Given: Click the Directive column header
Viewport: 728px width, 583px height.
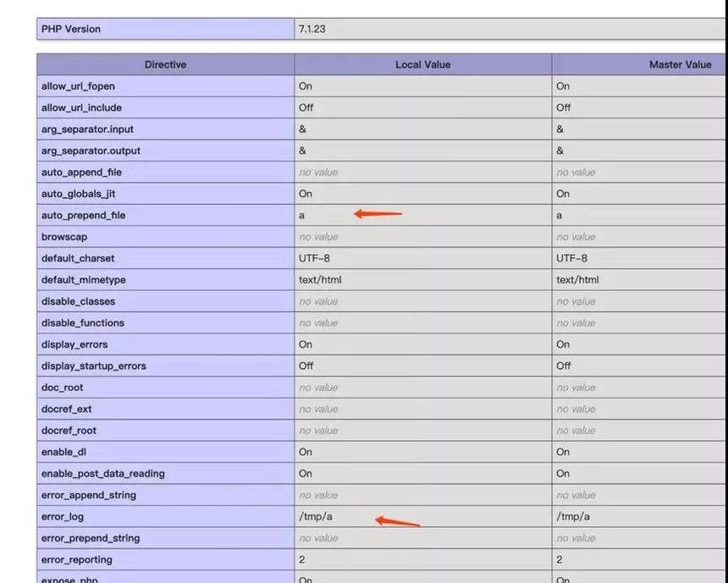Looking at the screenshot, I should tap(165, 64).
